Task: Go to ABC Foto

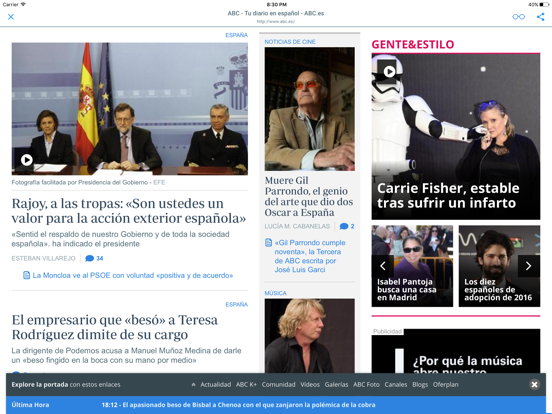Action: tap(366, 384)
